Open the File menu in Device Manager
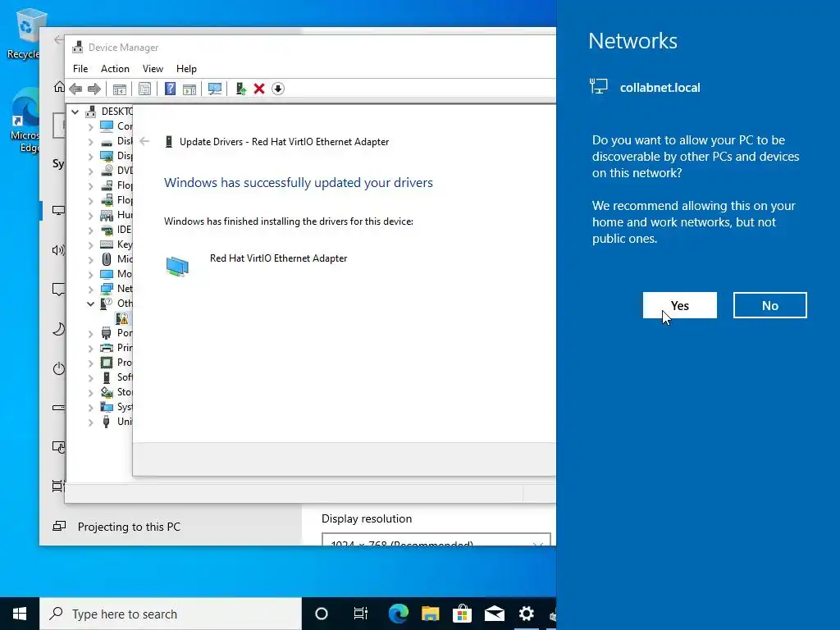This screenshot has width=840, height=630. 80,69
